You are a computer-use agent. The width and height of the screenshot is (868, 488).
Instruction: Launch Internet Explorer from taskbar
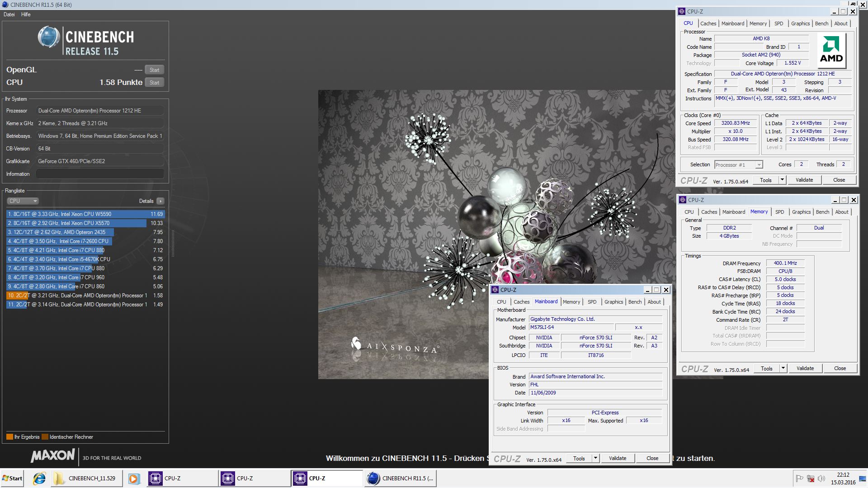39,479
